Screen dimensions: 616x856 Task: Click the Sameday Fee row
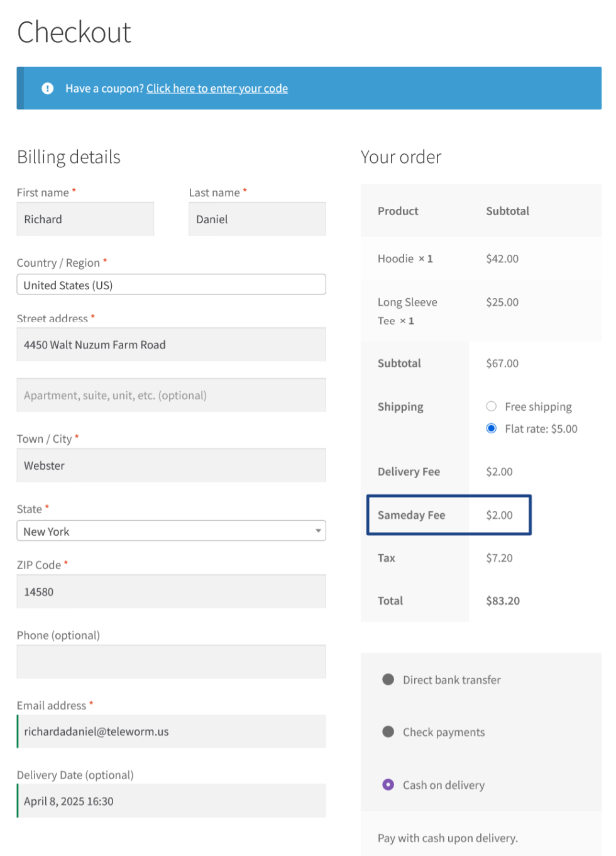[x=449, y=515]
